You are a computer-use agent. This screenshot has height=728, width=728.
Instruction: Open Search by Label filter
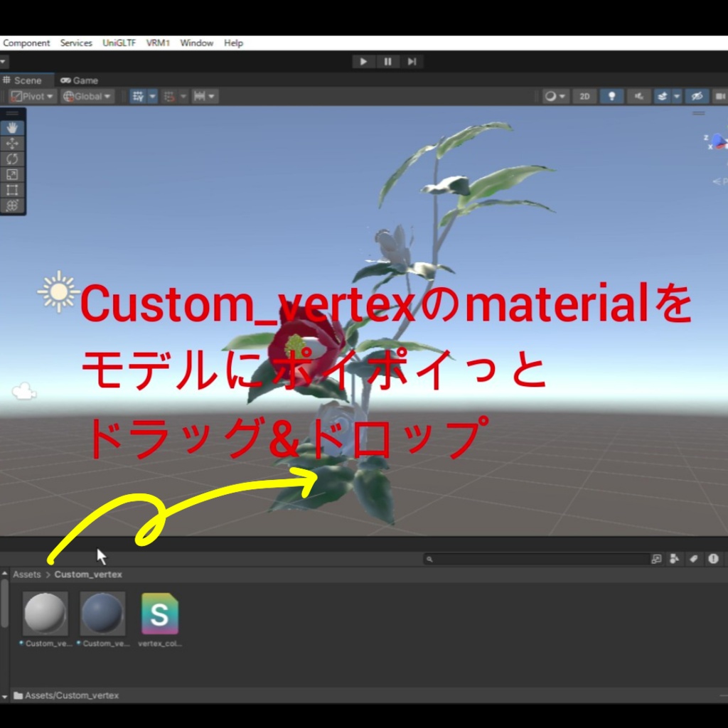pos(694,559)
